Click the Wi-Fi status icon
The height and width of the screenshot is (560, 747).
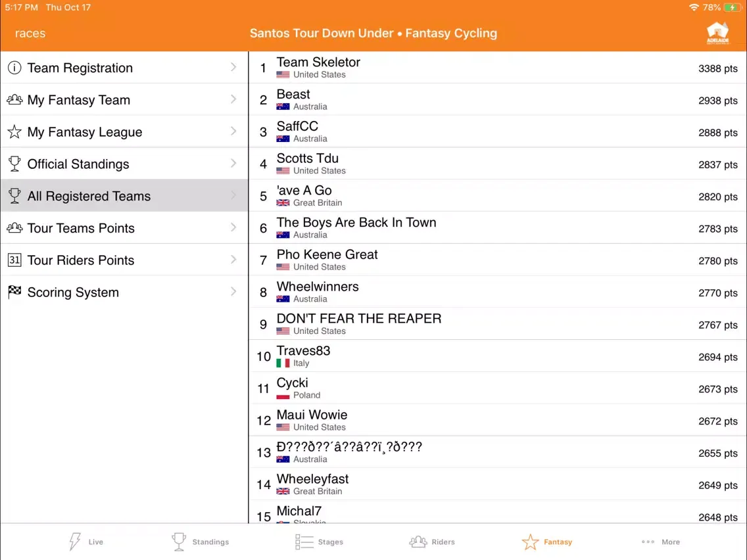point(694,7)
